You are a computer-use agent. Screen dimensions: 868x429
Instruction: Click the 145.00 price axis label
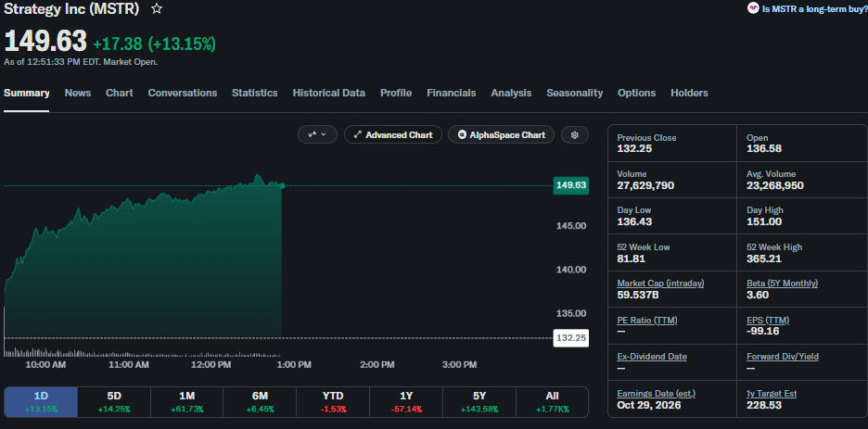point(570,225)
